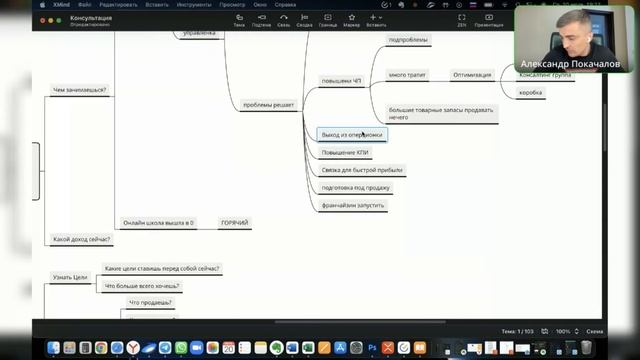Viewport: 640px width, 360px height.
Task: Open the Инструменты menu
Action: (x=194, y=5)
